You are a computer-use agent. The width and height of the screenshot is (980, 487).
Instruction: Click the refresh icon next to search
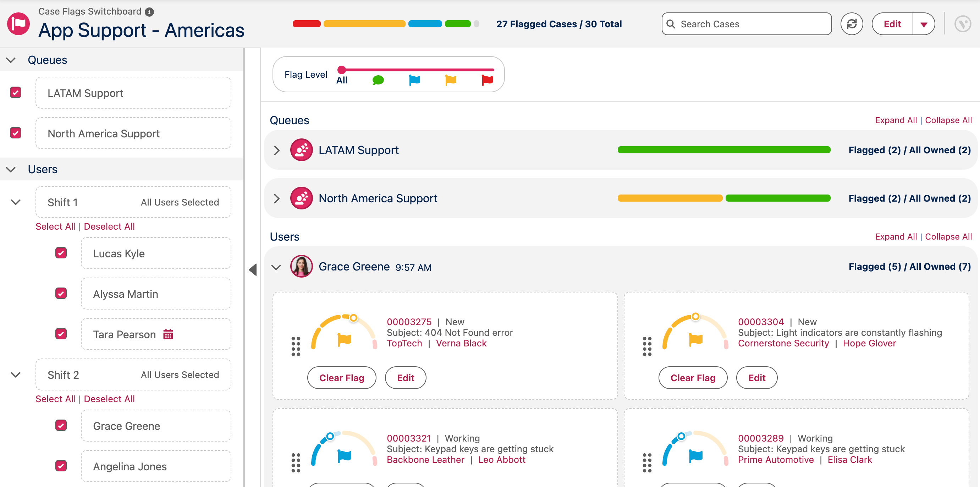[x=852, y=24]
